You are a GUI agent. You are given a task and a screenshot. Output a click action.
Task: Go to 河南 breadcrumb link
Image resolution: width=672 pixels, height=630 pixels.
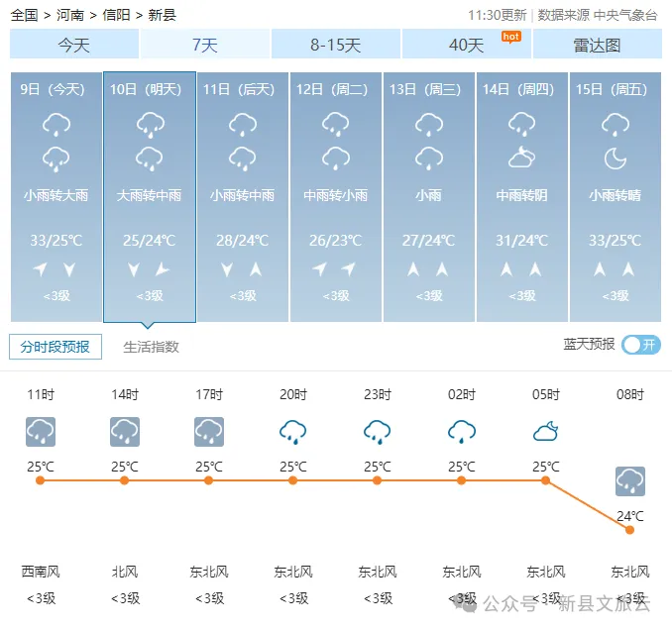point(70,15)
